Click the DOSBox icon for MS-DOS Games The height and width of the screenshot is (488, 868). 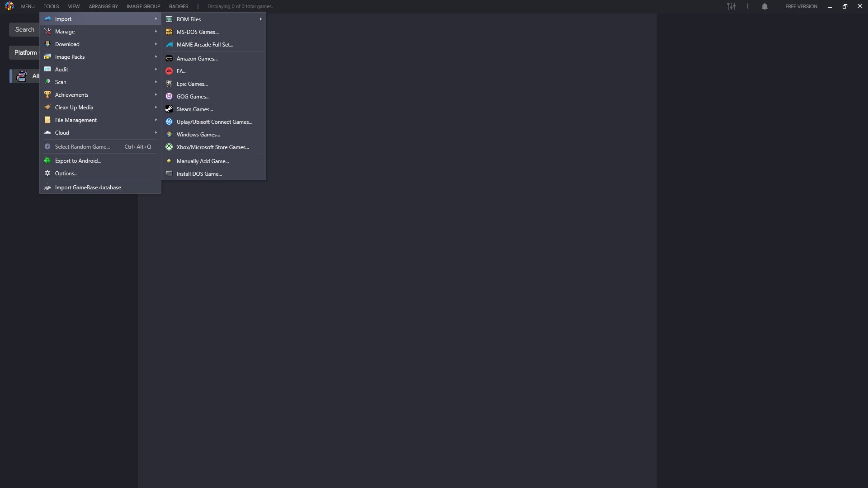click(169, 32)
